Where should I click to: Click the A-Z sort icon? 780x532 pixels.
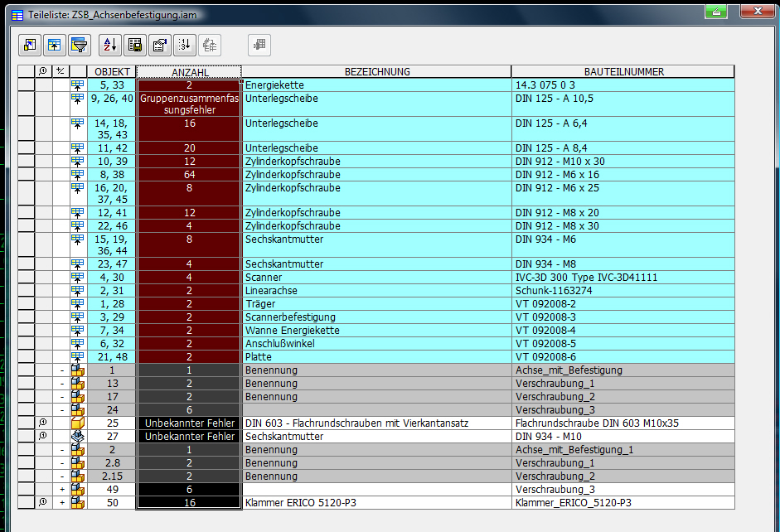coord(109,45)
